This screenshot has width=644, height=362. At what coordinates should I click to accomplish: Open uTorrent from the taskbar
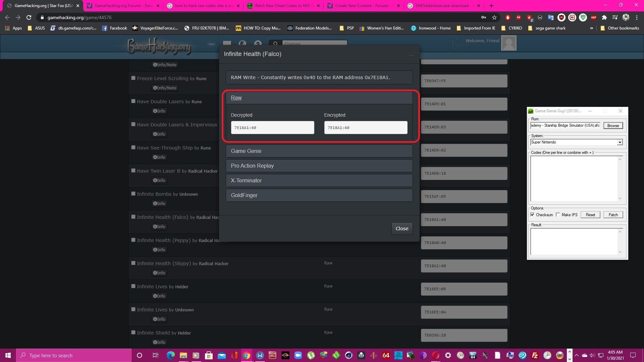coord(311,355)
